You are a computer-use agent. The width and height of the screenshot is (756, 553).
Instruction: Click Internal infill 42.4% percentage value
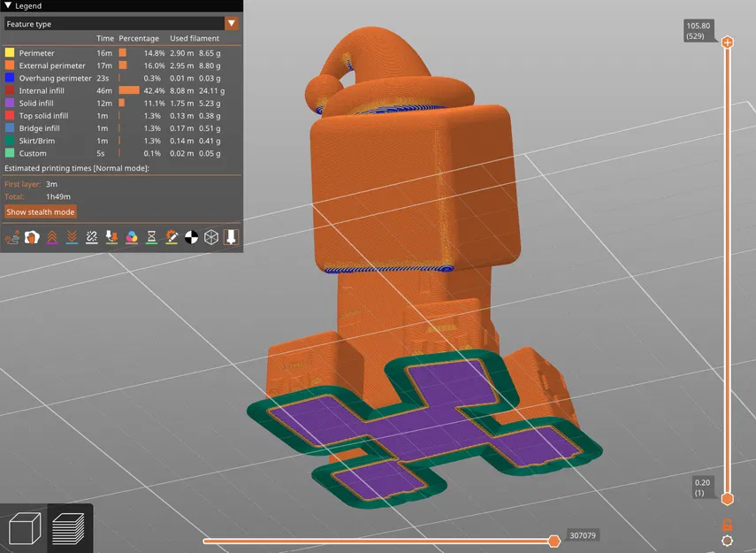154,90
